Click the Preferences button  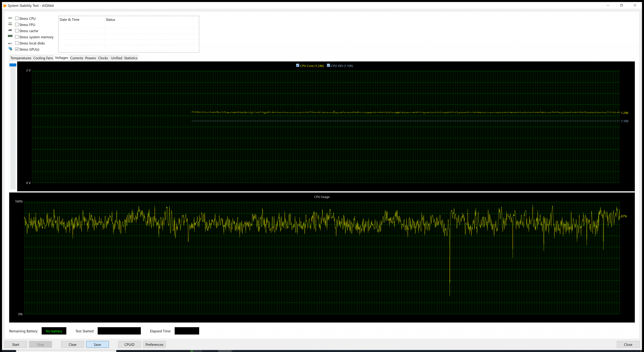pos(154,344)
